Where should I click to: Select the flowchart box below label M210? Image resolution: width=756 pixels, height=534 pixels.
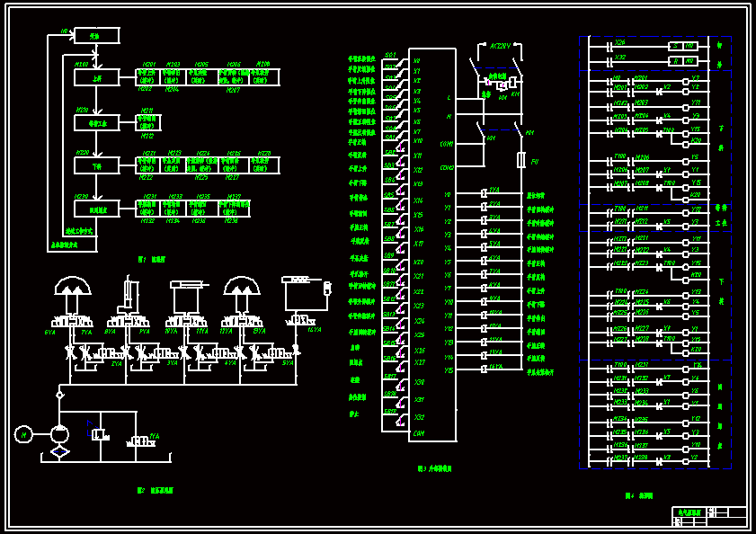tap(97, 123)
